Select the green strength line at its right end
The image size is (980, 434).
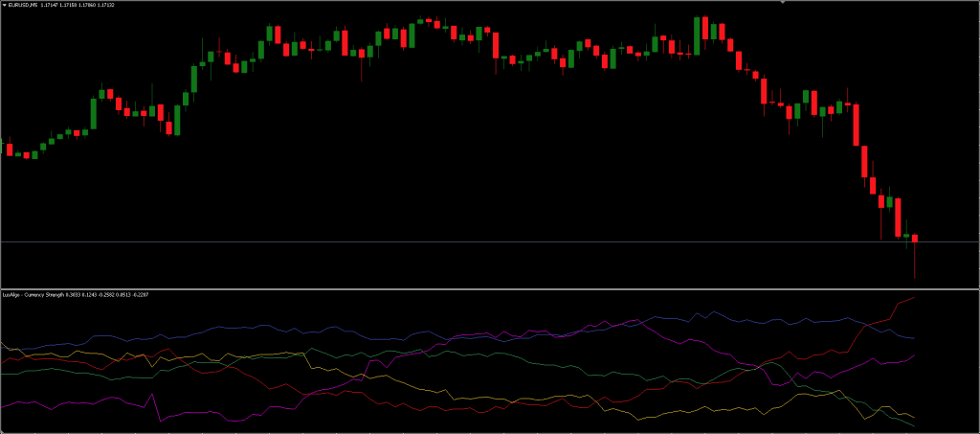(912, 425)
